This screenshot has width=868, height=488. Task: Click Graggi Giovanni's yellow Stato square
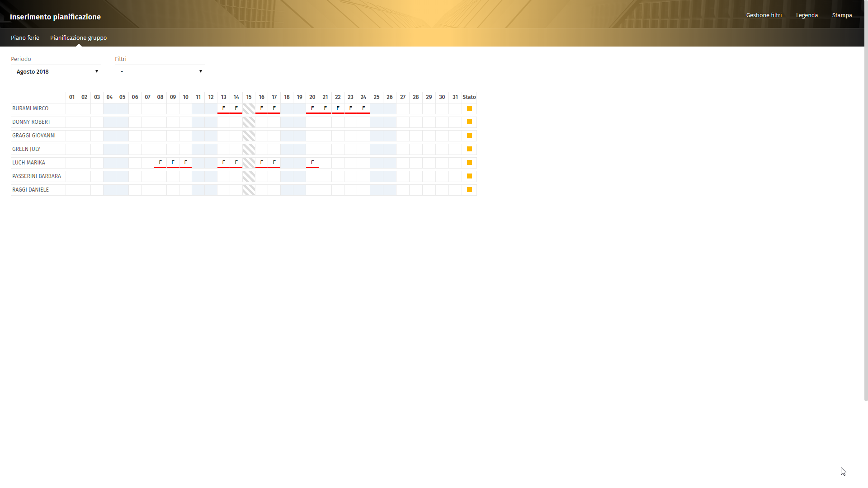[x=469, y=136]
